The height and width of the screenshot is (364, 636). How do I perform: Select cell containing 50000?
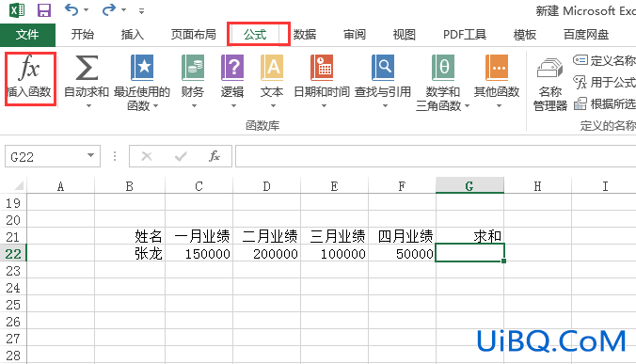(403, 253)
